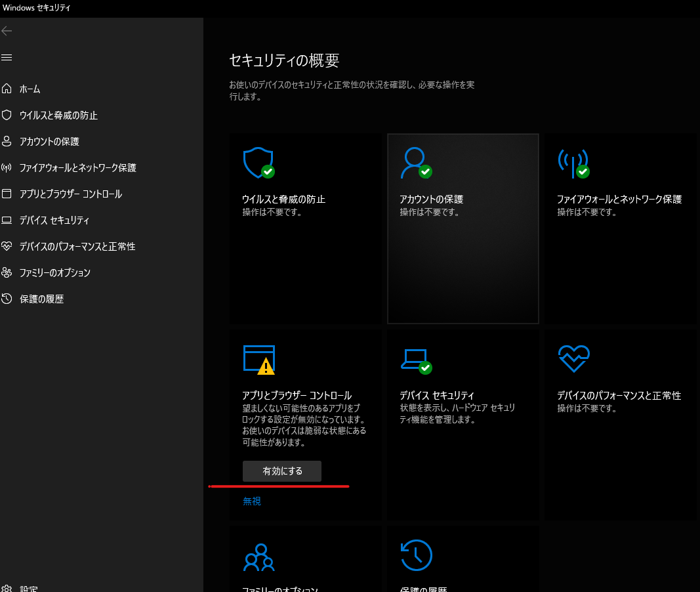Click the clock protection history icon in sidebar
Viewport: 700px width, 592px height.
click(x=7, y=299)
